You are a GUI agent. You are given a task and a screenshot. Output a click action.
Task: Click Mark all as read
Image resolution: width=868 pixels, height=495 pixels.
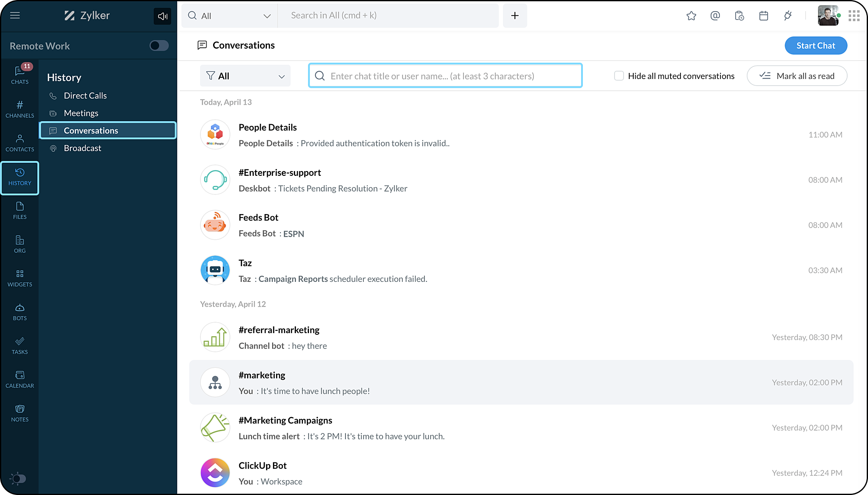797,76
